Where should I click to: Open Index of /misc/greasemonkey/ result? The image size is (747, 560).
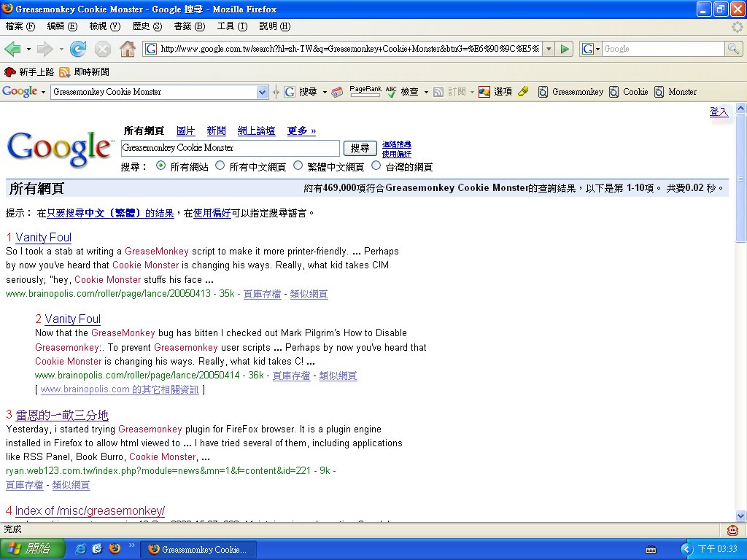coord(90,511)
